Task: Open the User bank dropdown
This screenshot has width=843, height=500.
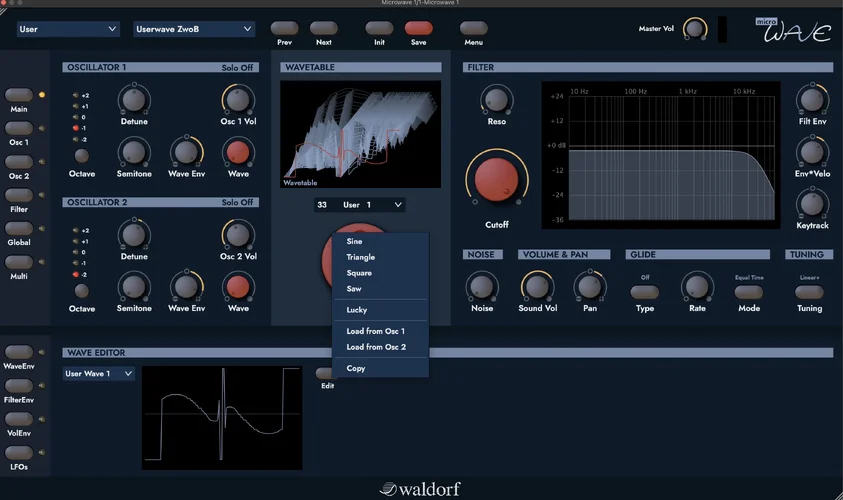Action: click(68, 29)
